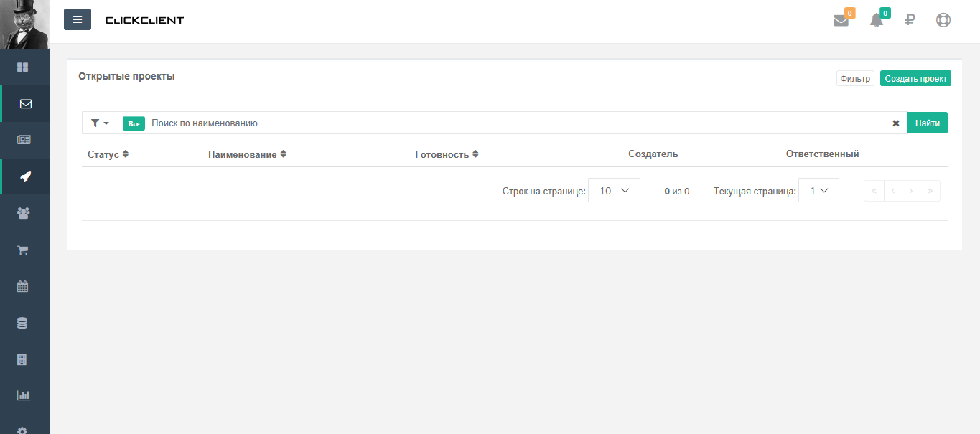
Task: Click the ruble payments icon in the top bar
Action: [910, 20]
